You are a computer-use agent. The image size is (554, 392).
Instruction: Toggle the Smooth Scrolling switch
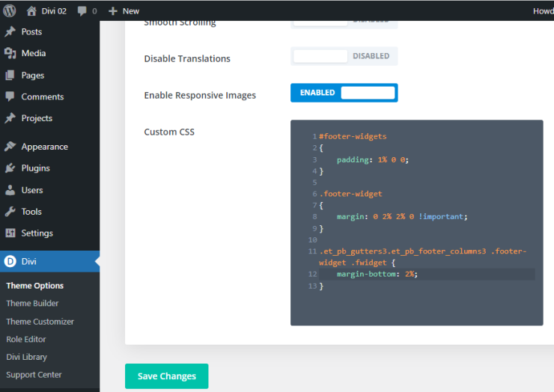(344, 24)
